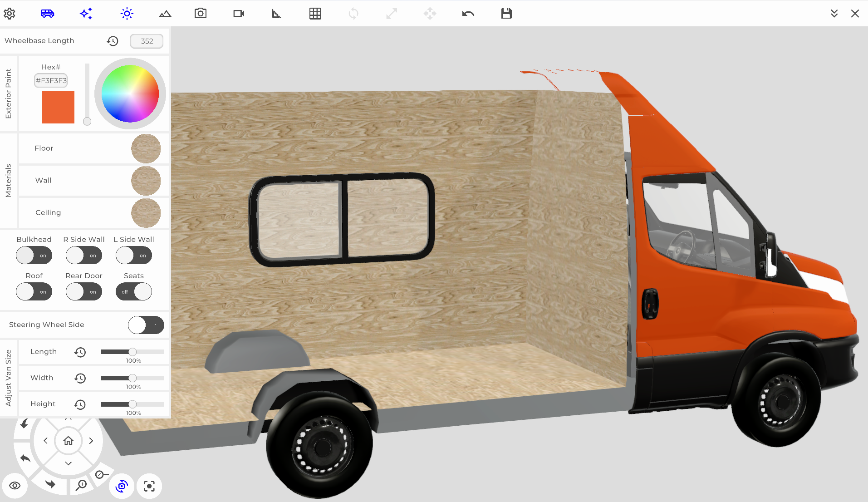Click the four-way move tool
This screenshot has height=502, width=868.
(x=430, y=14)
